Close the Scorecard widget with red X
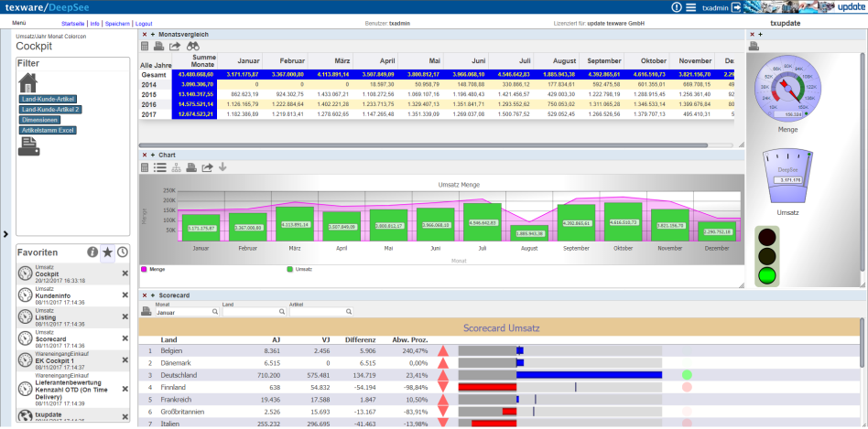868x429 pixels. 143,295
